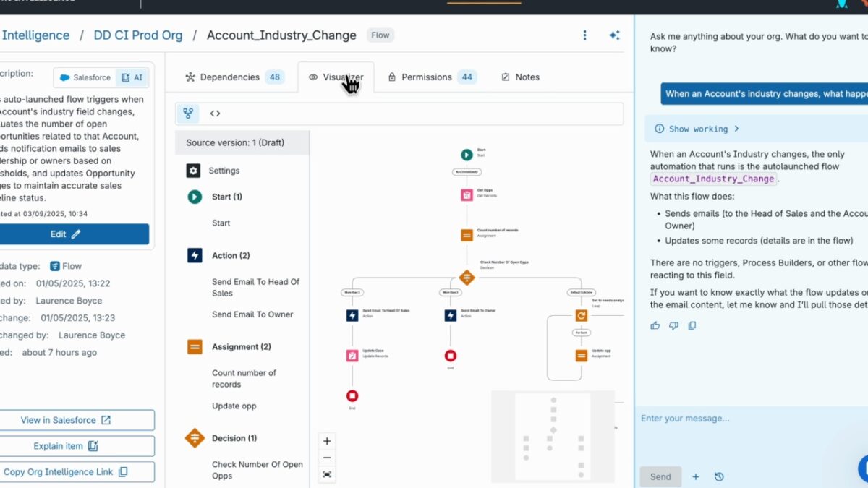Image resolution: width=868 pixels, height=488 pixels.
Task: Select the Start list item under Start (1)
Action: click(221, 223)
